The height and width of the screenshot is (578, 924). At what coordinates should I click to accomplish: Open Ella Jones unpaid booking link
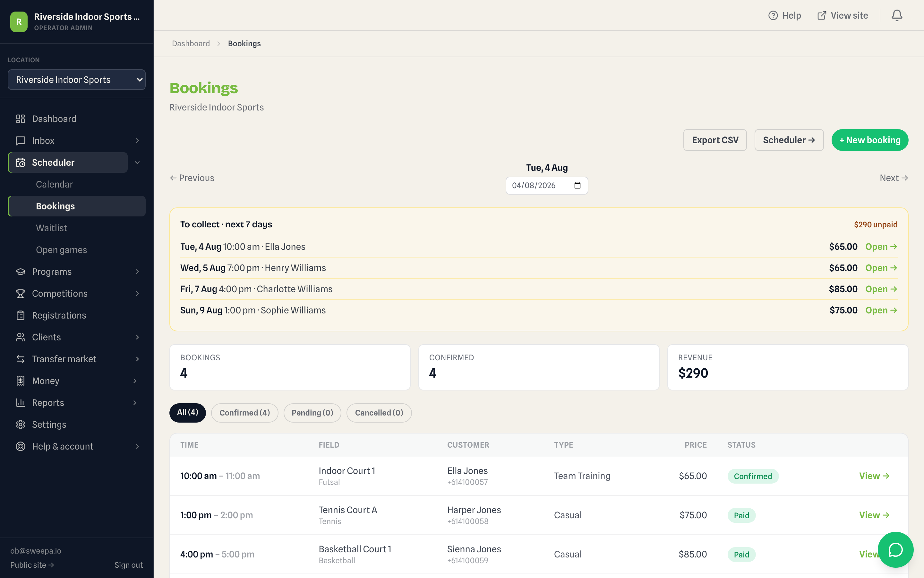click(881, 247)
